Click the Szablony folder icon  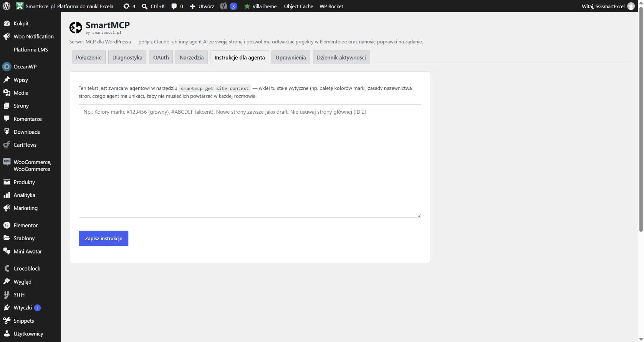tap(7, 238)
